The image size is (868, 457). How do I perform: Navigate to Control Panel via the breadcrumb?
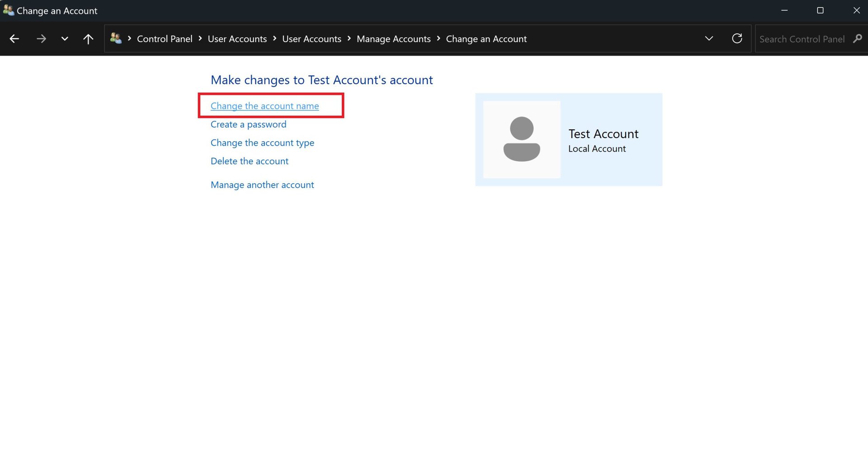[x=165, y=39]
